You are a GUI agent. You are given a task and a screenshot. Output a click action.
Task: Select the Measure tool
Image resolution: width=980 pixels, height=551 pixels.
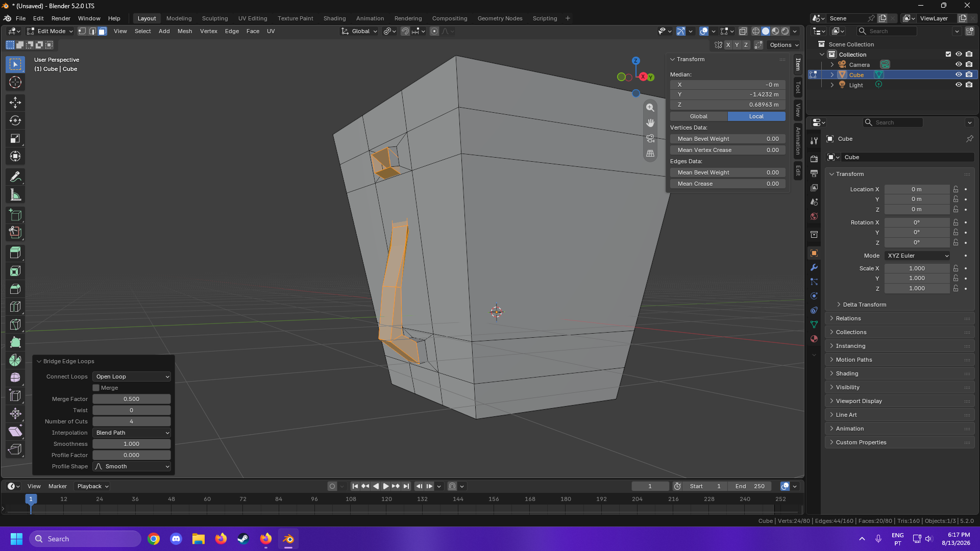point(15,194)
